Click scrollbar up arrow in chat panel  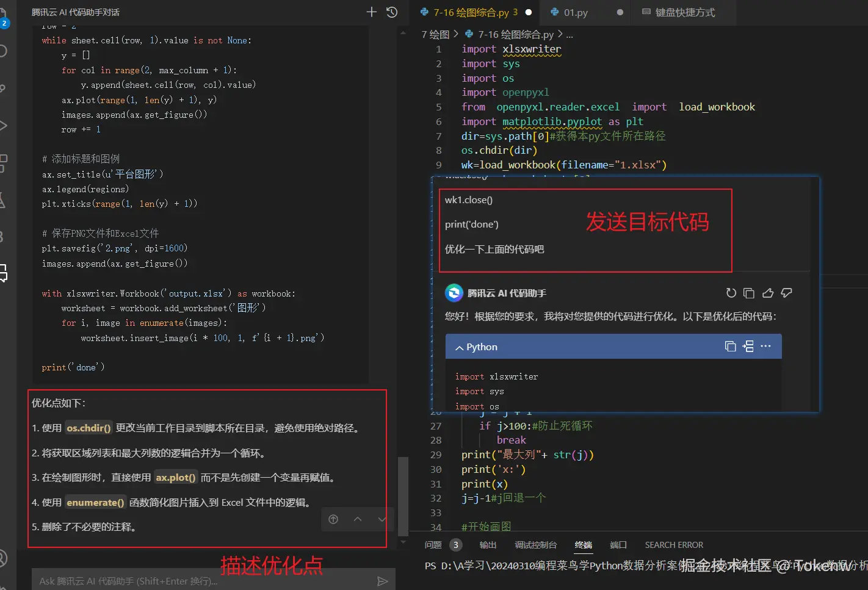point(403,32)
